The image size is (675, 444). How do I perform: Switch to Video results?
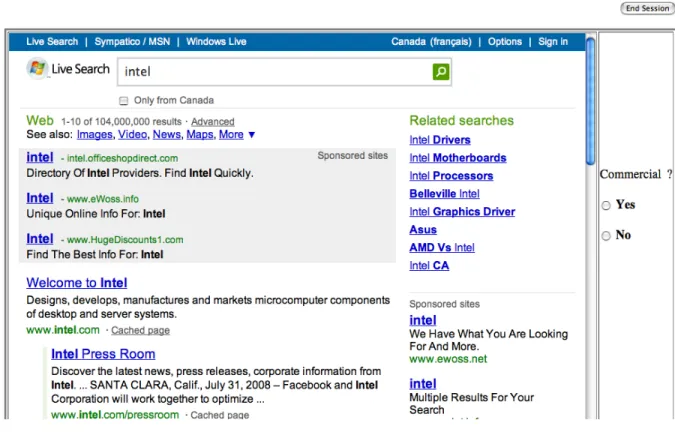point(133,135)
